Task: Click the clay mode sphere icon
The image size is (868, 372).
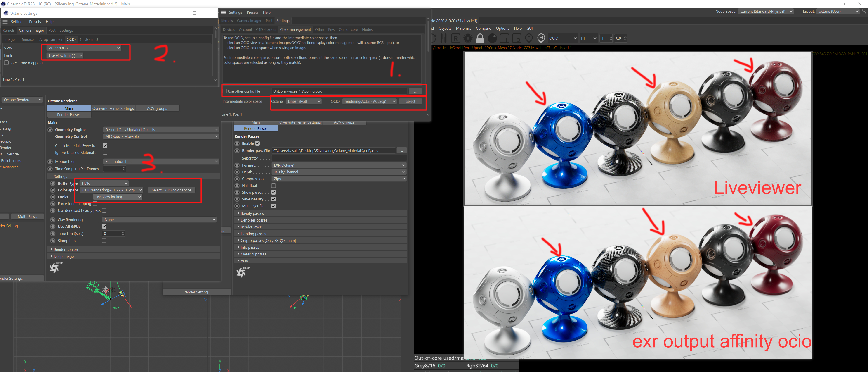Action: (492, 38)
